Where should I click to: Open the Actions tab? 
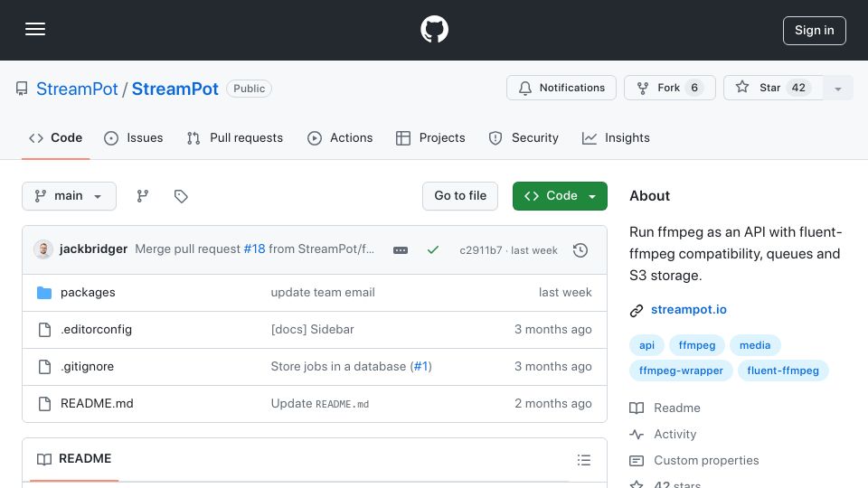pos(340,137)
